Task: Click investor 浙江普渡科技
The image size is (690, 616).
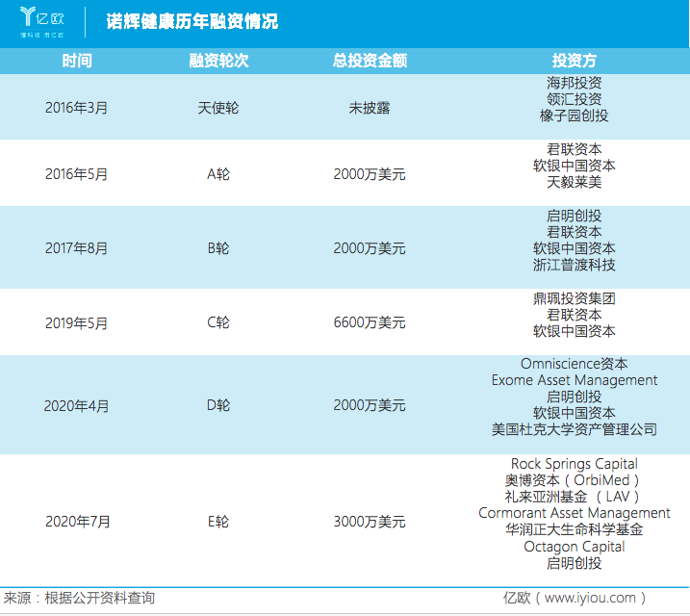Action: tap(575, 265)
